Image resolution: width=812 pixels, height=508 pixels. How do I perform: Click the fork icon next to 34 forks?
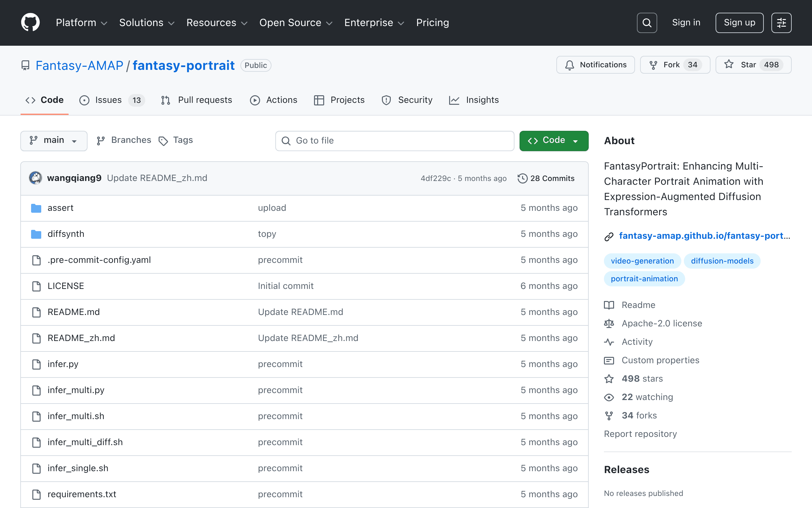pyautogui.click(x=609, y=416)
